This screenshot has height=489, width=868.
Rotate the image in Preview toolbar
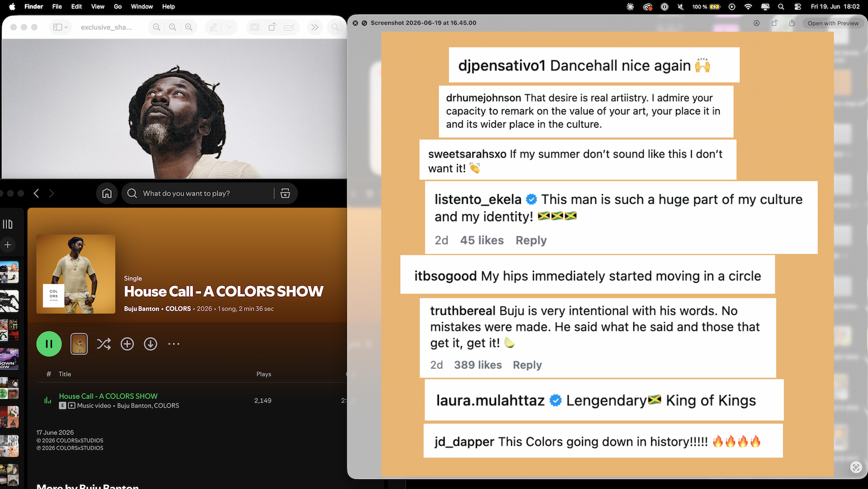click(x=272, y=27)
